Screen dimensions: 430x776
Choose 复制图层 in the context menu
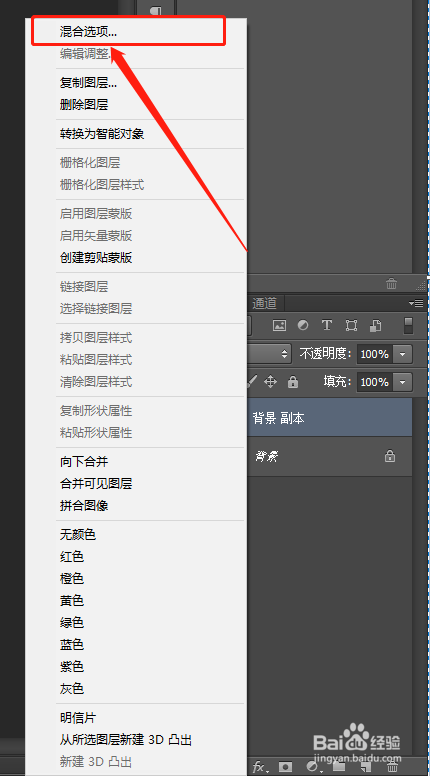[88, 83]
